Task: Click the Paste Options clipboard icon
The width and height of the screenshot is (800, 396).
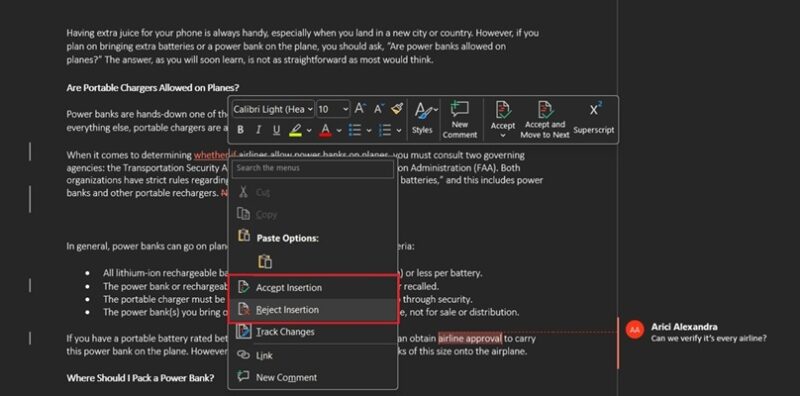Action: [265, 261]
